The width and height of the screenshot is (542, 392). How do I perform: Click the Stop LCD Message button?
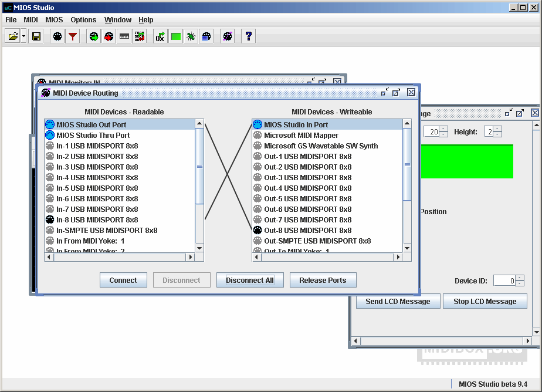coord(485,301)
